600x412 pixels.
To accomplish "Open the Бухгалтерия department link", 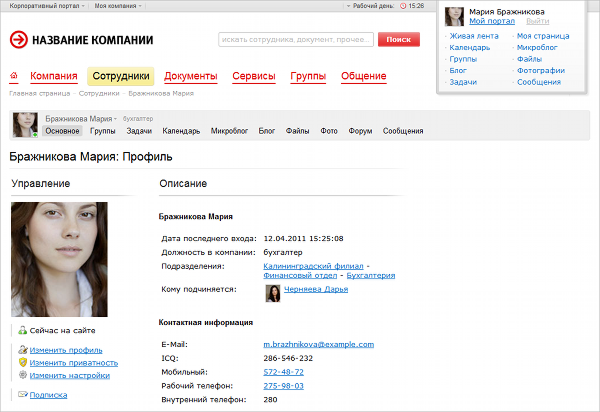I will (370, 275).
